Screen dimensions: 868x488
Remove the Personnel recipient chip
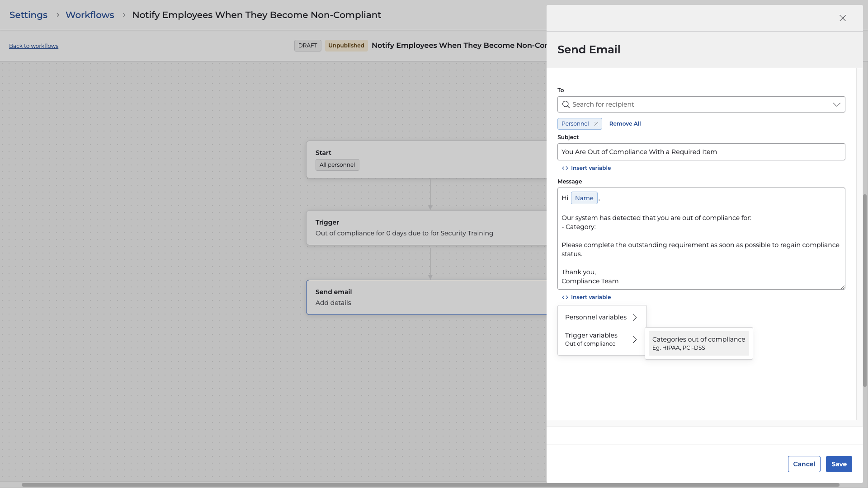596,124
